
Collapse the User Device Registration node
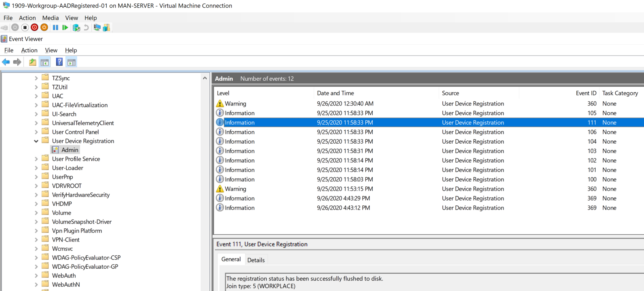point(36,141)
